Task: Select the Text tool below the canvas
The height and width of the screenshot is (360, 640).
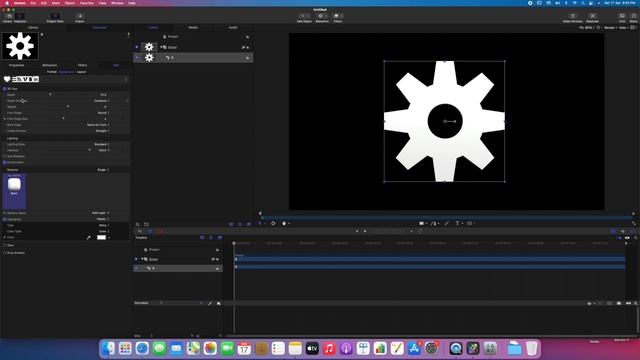Action: click(458, 223)
